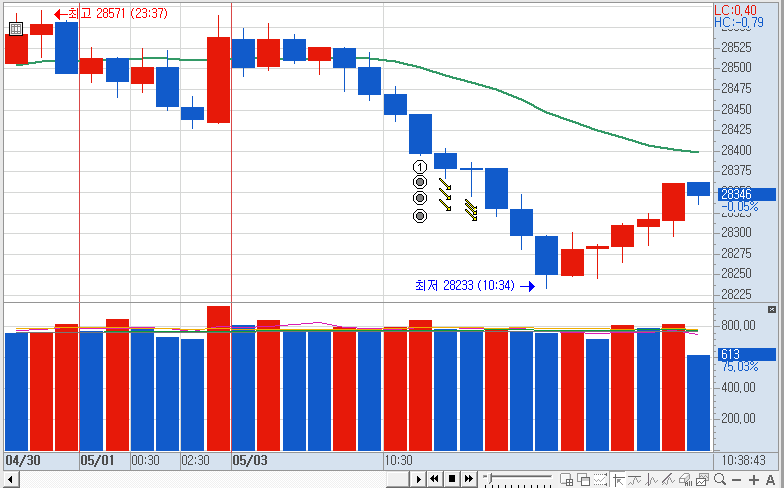Click the HC:-0,79 indicator text
784x488 pixels.
pyautogui.click(x=738, y=22)
